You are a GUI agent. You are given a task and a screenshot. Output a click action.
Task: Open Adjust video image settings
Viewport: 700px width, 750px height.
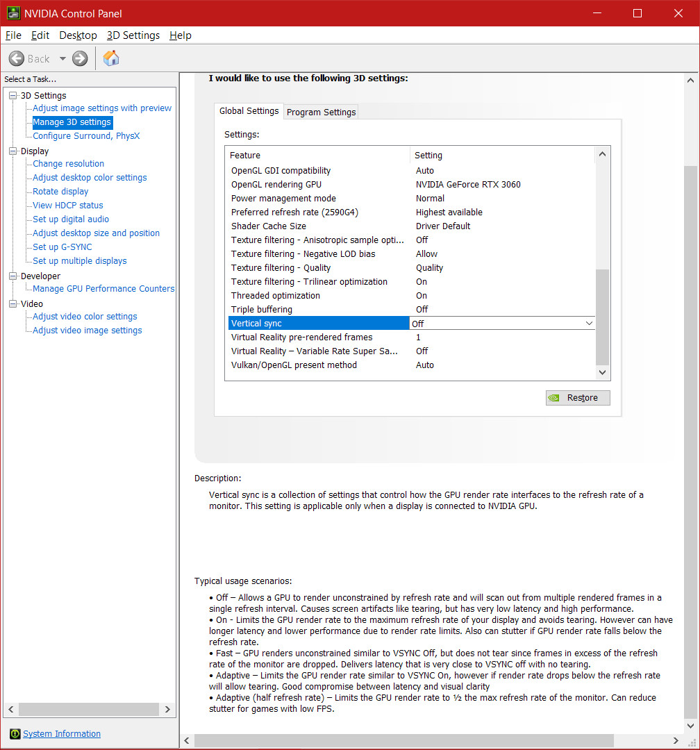coord(87,330)
